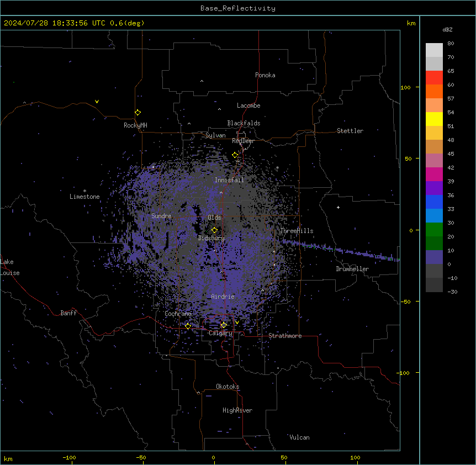The height and width of the screenshot is (465, 476).
Task: Select the yellow V marker northeast of Calgary
Action: 237,323
